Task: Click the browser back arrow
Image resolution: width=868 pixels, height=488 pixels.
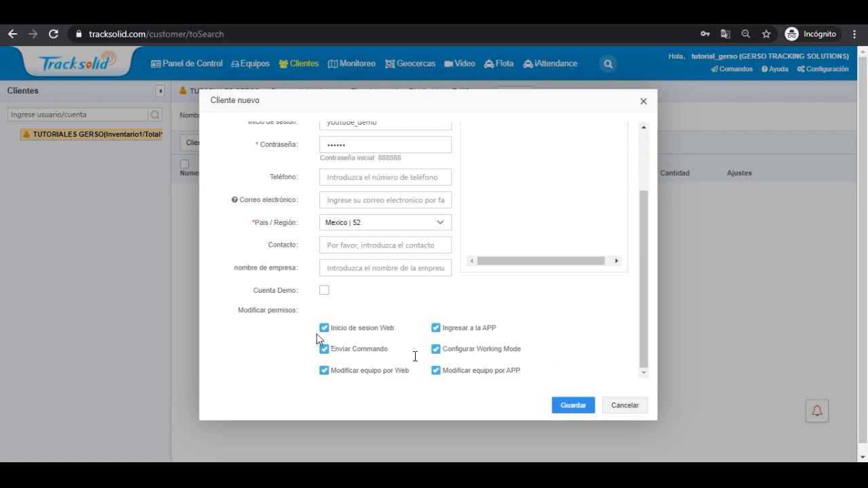Action: pyautogui.click(x=12, y=34)
